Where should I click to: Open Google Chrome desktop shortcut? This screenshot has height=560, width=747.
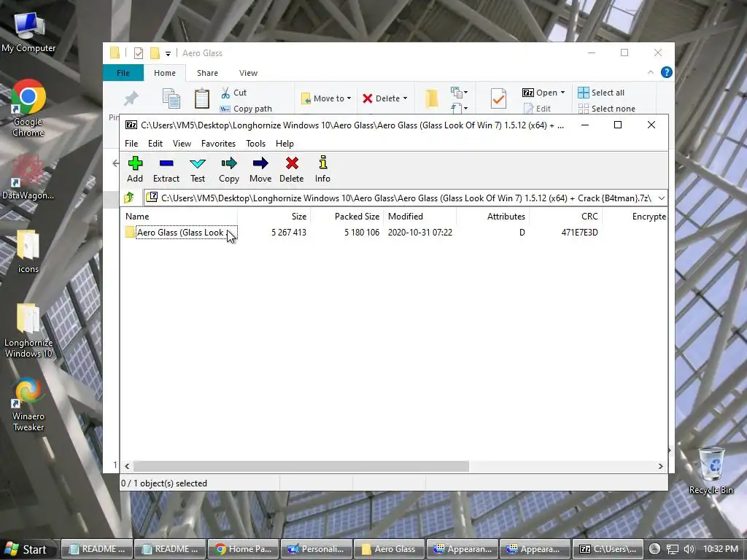(28, 108)
